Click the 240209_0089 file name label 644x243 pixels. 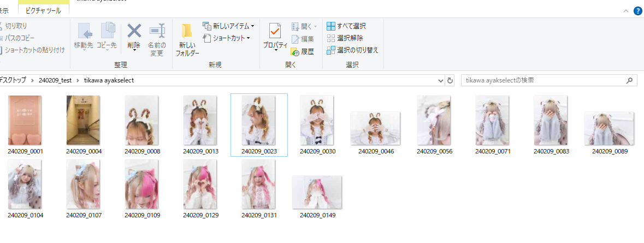pos(610,151)
